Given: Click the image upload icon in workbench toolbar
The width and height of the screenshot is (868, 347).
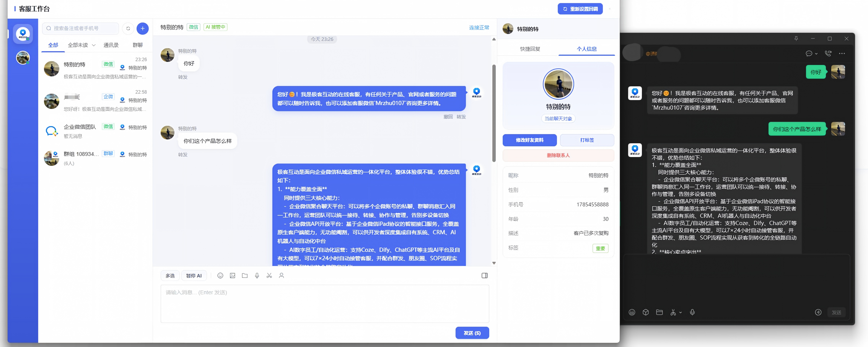Looking at the screenshot, I should point(233,276).
